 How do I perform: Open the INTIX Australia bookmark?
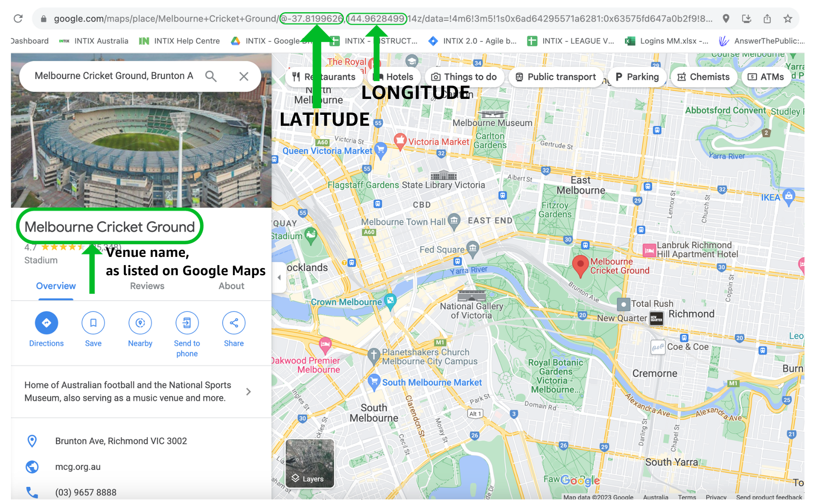pos(94,41)
